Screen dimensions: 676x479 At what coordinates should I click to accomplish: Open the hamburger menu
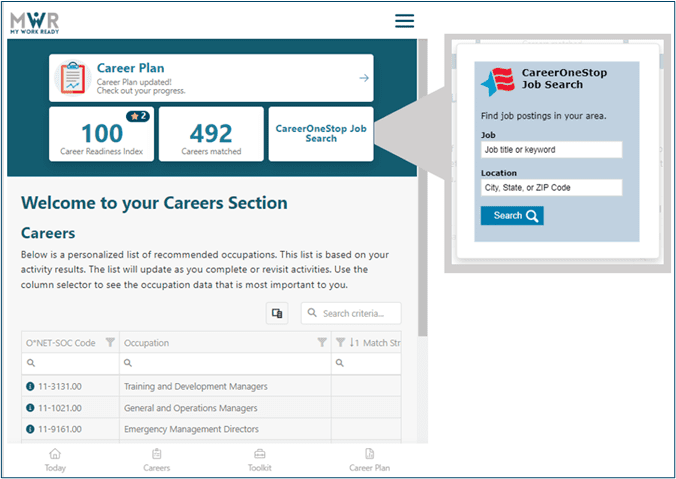[404, 21]
